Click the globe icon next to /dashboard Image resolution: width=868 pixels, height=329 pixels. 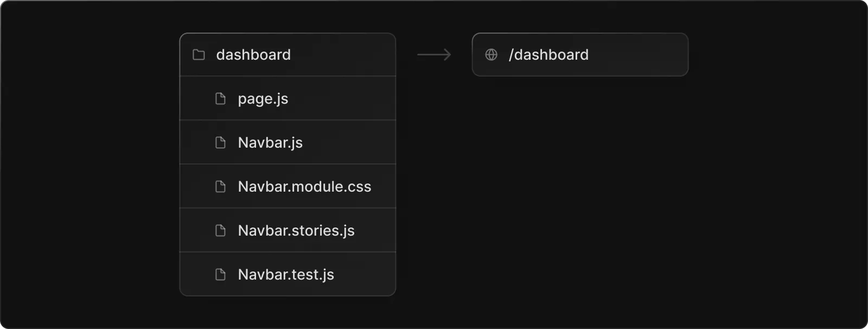point(492,55)
